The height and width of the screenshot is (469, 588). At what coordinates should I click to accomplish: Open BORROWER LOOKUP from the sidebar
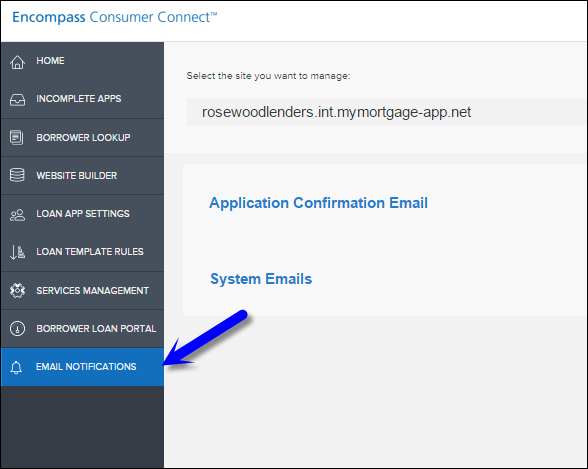82,138
